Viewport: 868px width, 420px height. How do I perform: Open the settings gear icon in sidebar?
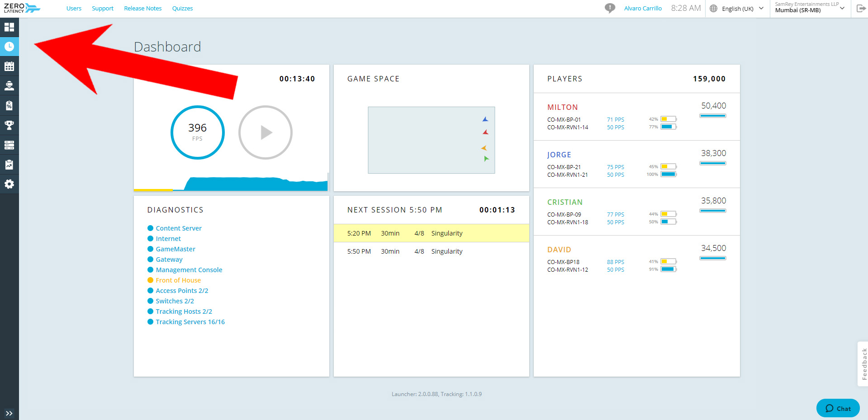[9, 184]
